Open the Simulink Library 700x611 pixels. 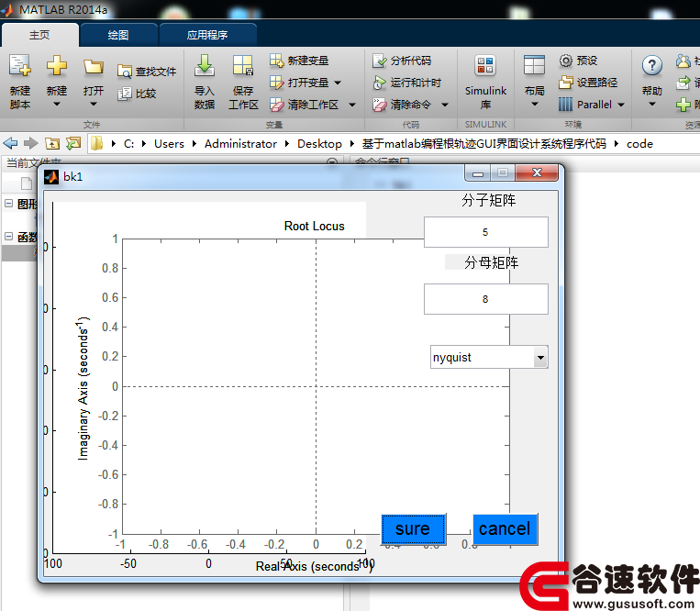pyautogui.click(x=485, y=82)
